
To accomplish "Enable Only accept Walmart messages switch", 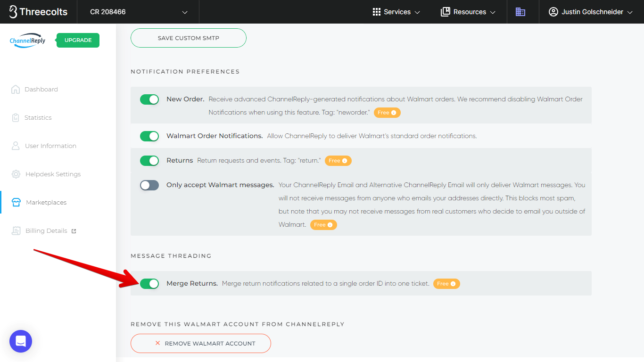I will 149,185.
